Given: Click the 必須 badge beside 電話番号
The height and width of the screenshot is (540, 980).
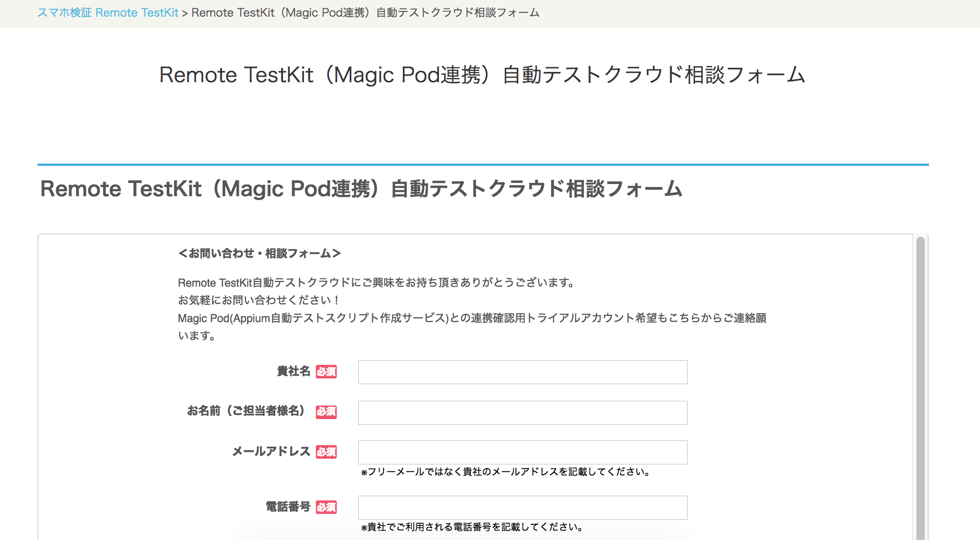Looking at the screenshot, I should pos(326,507).
